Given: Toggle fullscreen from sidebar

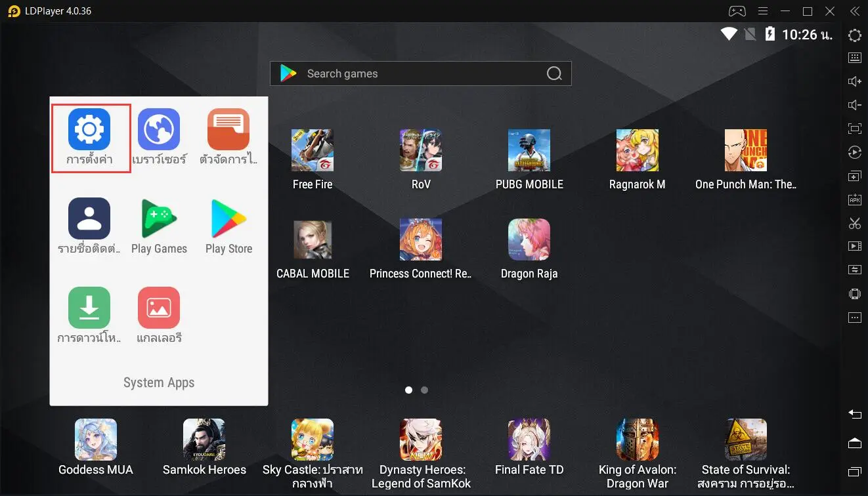Looking at the screenshot, I should point(855,129).
